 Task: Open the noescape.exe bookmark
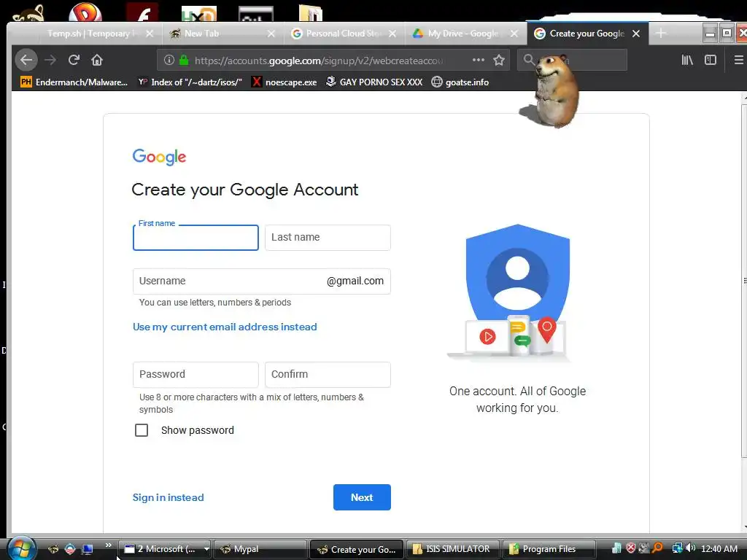(284, 82)
